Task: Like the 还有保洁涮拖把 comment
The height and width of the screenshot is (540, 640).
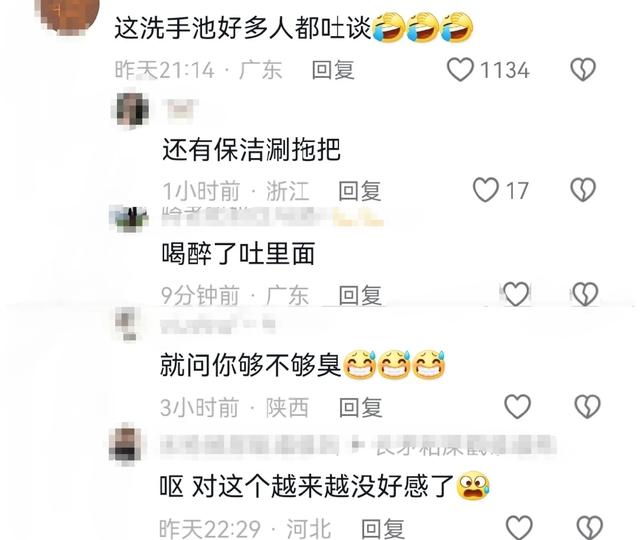Action: tap(486, 190)
